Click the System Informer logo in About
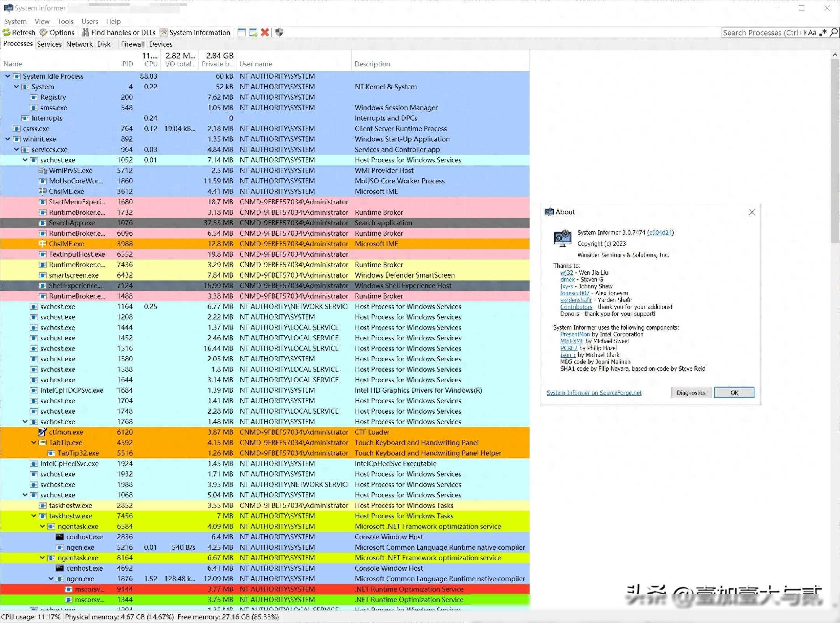The image size is (840, 623). click(562, 238)
